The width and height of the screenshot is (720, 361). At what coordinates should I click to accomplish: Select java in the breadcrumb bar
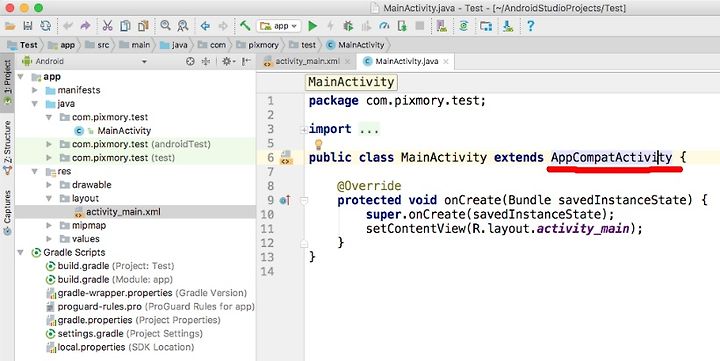174,45
